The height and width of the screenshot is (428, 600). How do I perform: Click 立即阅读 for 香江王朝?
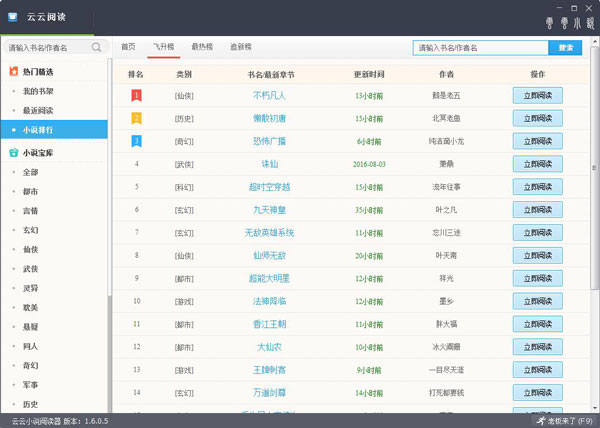538,324
